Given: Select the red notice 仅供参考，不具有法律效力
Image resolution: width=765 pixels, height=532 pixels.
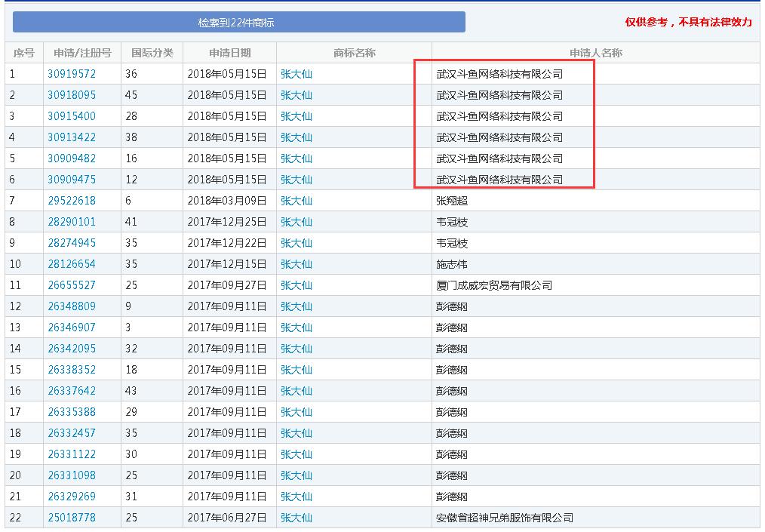Looking at the screenshot, I should tap(688, 22).
